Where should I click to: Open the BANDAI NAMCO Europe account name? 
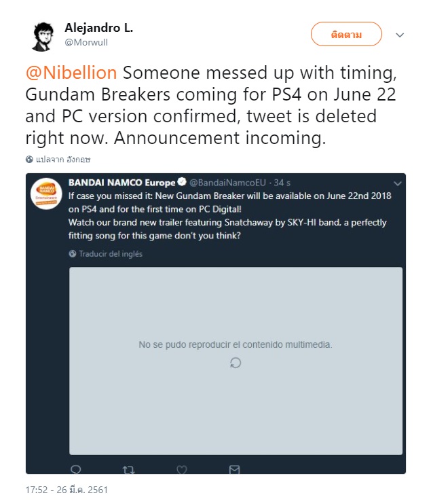(x=121, y=183)
